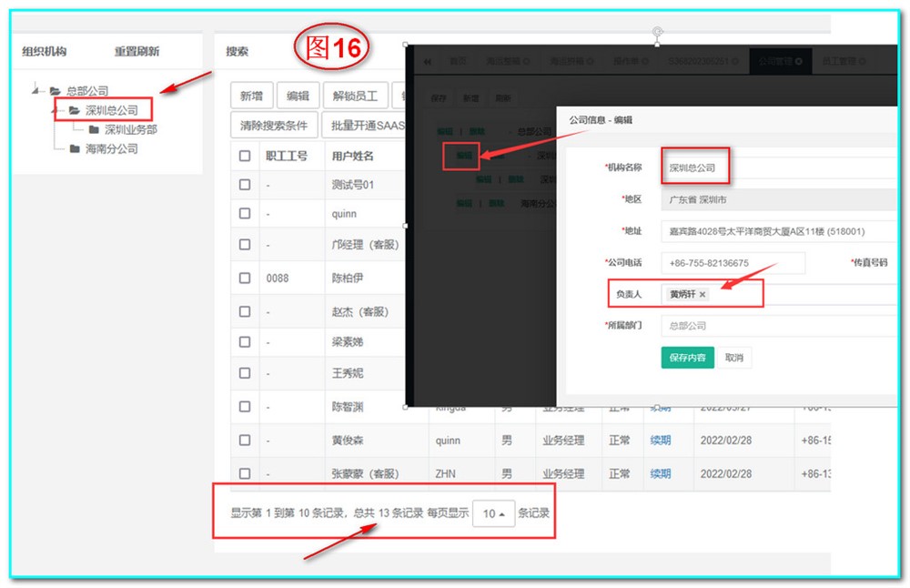The height and width of the screenshot is (588, 910).
Task: Click the 新增 button above the table
Action: (x=252, y=96)
